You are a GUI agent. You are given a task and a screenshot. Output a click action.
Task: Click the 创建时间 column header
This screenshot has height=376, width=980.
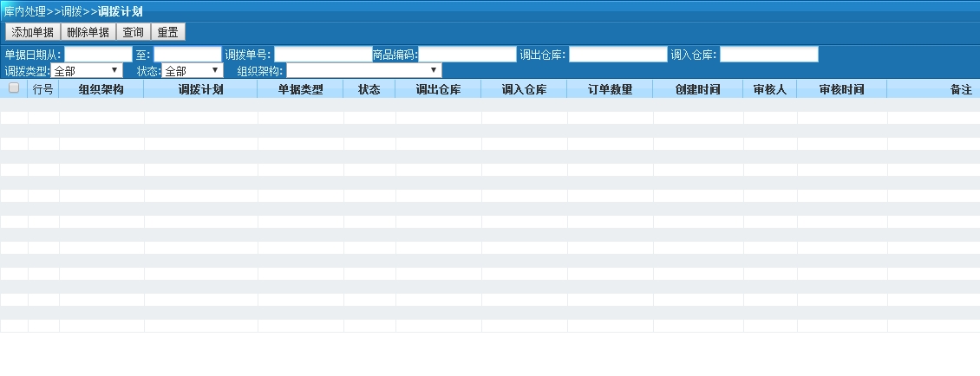tap(698, 89)
